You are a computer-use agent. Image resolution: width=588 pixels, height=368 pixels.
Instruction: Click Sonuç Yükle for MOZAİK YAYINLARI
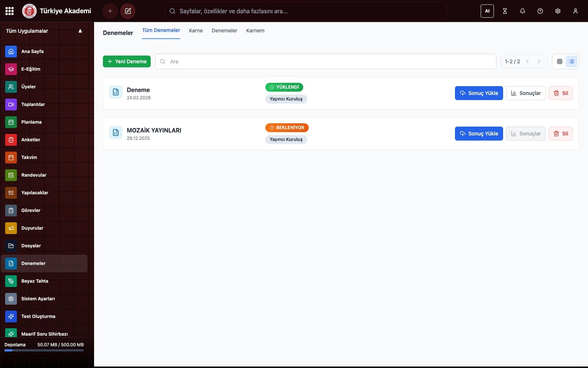tap(479, 134)
